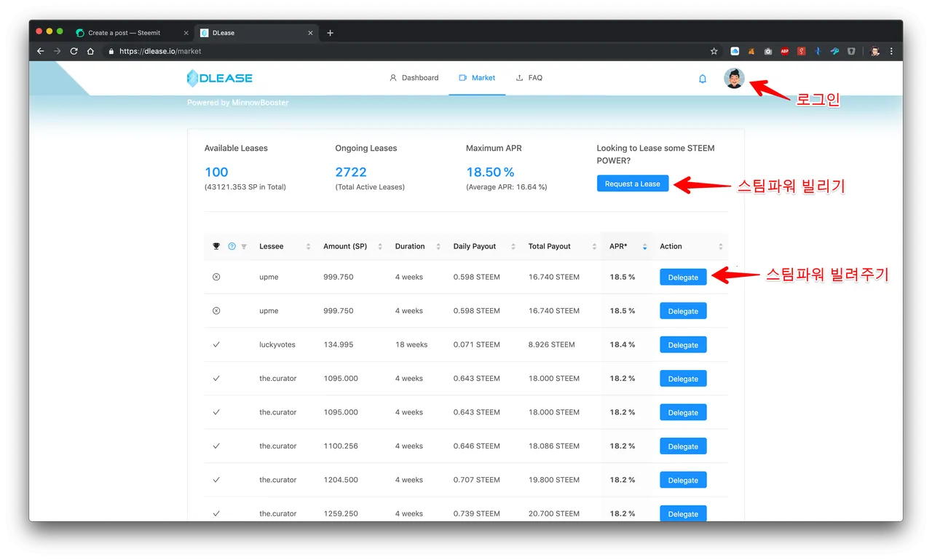Close the Create a post Steemit tab

click(x=186, y=33)
